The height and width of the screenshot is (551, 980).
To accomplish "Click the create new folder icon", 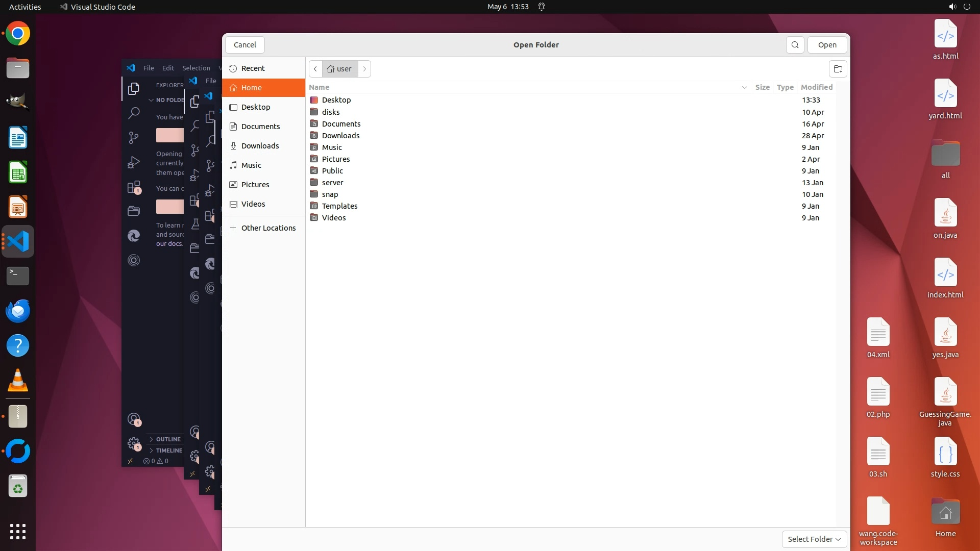I will [x=838, y=69].
